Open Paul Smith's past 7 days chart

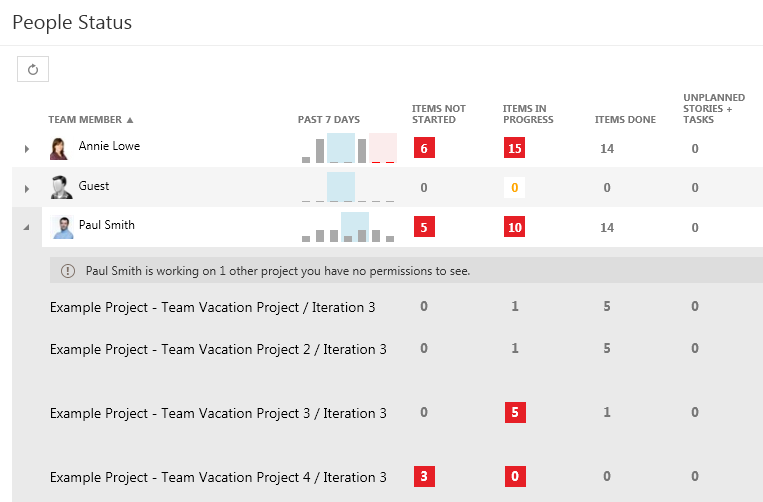348,227
